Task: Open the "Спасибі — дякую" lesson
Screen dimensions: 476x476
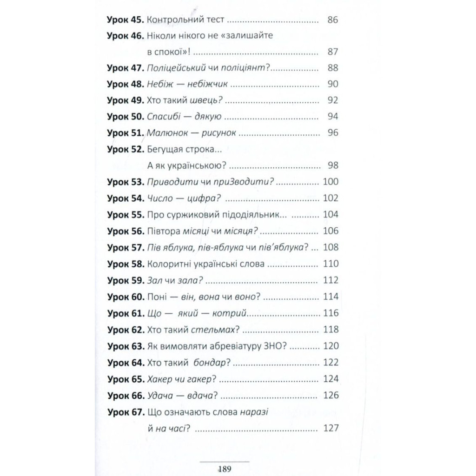Action: click(x=183, y=117)
